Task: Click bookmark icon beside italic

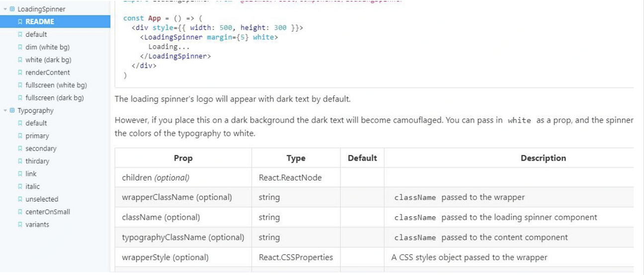Action: 20,186
